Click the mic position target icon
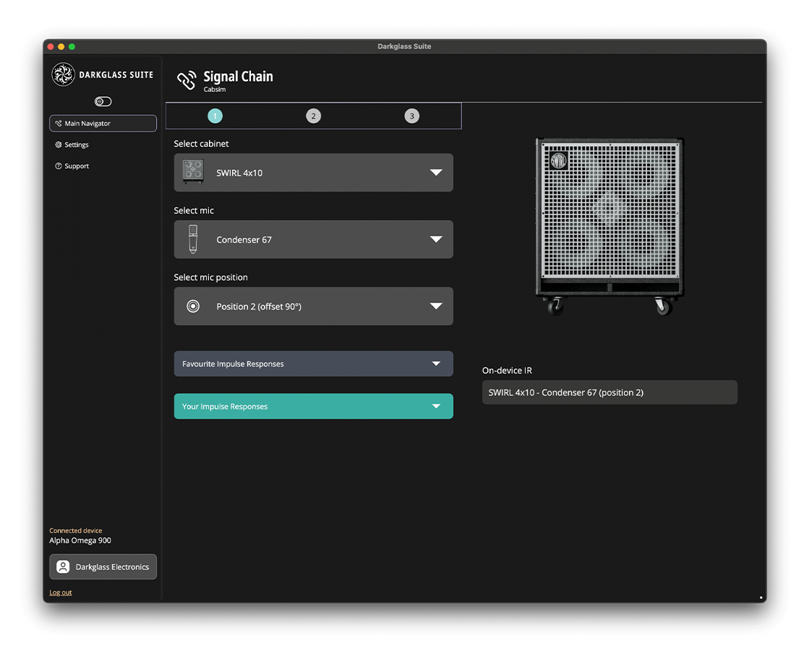The width and height of the screenshot is (812, 649). tap(193, 306)
